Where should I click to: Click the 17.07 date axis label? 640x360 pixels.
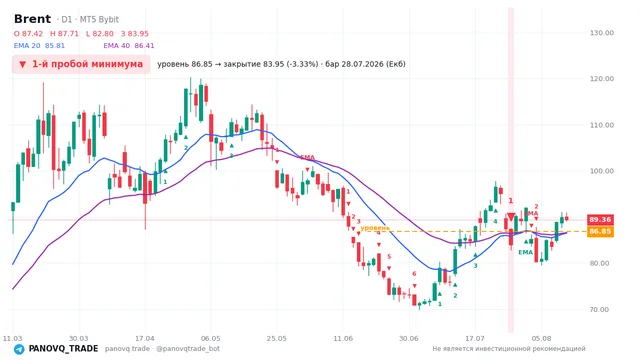click(475, 338)
